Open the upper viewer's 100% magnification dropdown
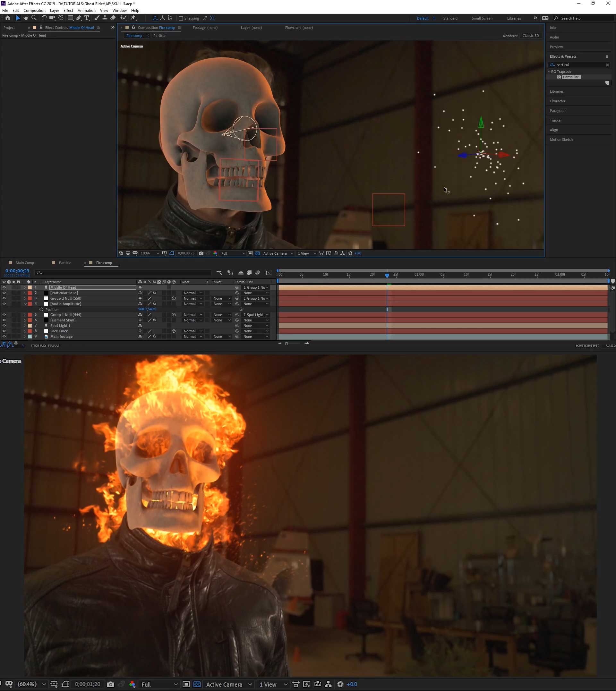The height and width of the screenshot is (691, 616). coord(150,253)
